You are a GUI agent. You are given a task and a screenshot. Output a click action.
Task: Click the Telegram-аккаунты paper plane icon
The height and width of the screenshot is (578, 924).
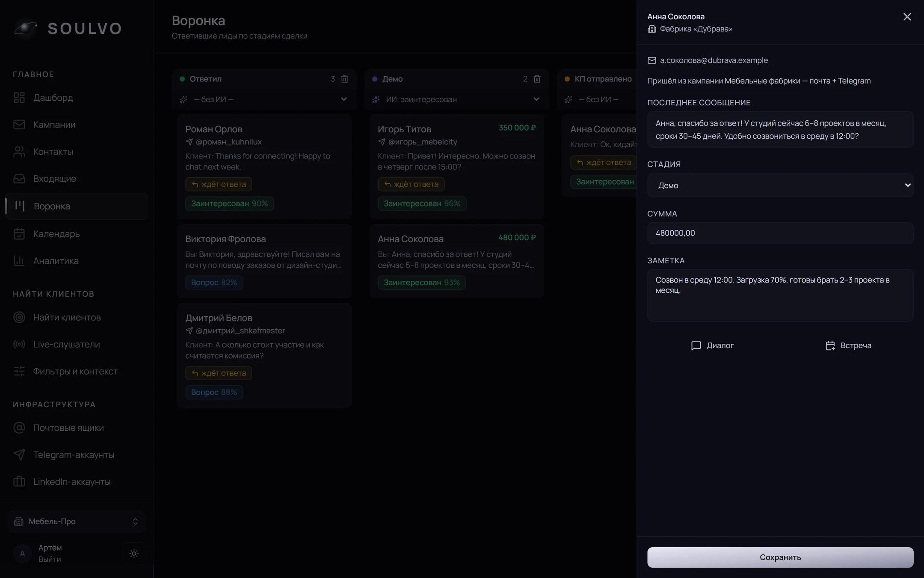click(x=19, y=455)
